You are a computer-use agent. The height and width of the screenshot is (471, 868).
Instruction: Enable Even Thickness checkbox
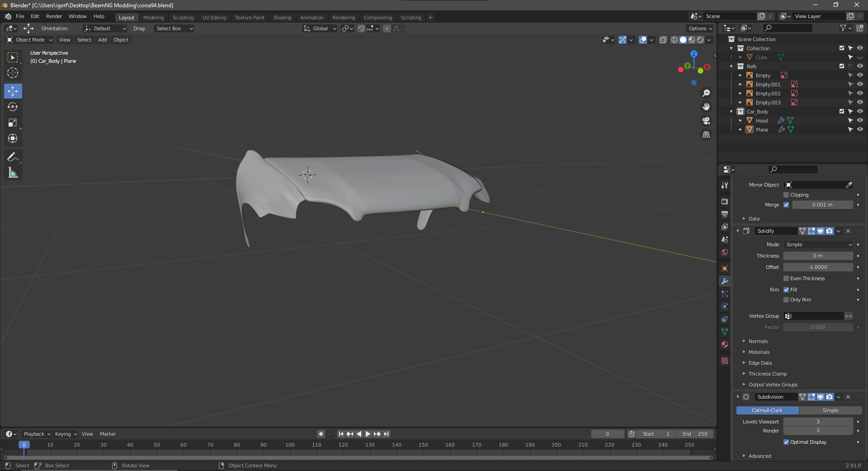[x=786, y=278]
